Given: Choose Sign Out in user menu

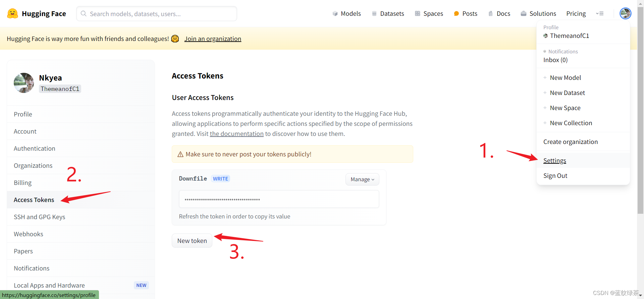Looking at the screenshot, I should tap(555, 176).
